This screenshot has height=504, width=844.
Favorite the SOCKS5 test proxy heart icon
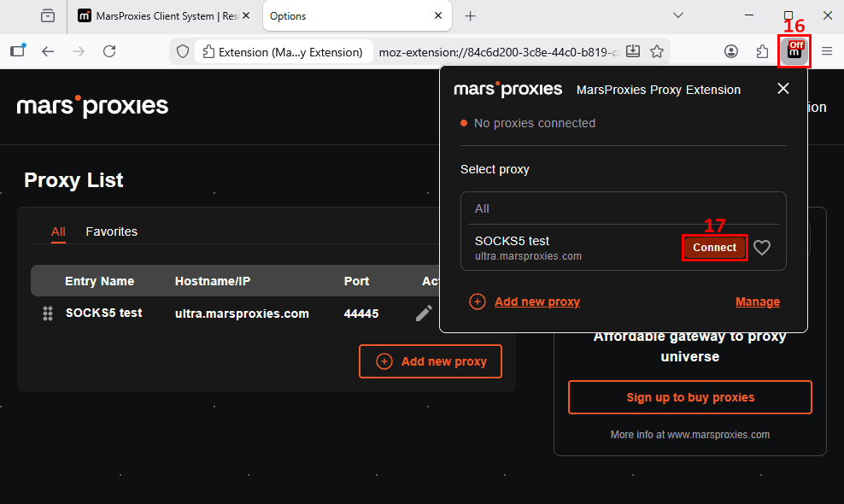pyautogui.click(x=762, y=248)
